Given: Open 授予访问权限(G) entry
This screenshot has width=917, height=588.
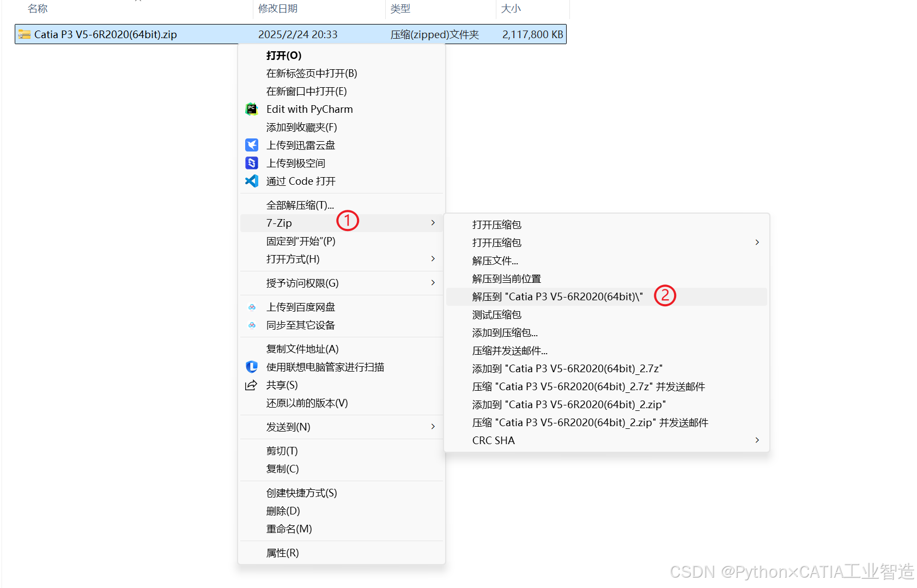Looking at the screenshot, I should 342,283.
